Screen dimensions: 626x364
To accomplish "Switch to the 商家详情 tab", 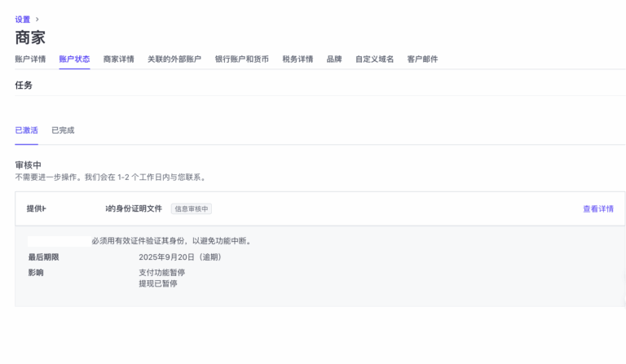I will point(118,59).
